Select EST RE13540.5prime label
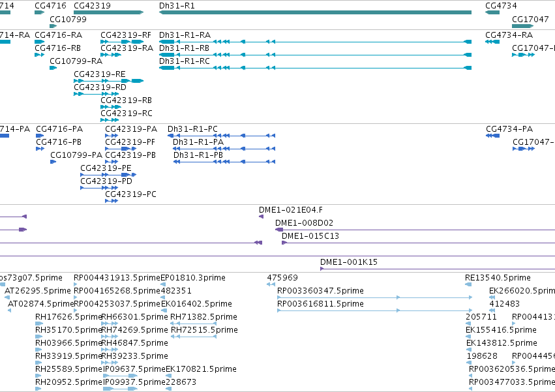The height and width of the screenshot is (392, 555). [498, 278]
